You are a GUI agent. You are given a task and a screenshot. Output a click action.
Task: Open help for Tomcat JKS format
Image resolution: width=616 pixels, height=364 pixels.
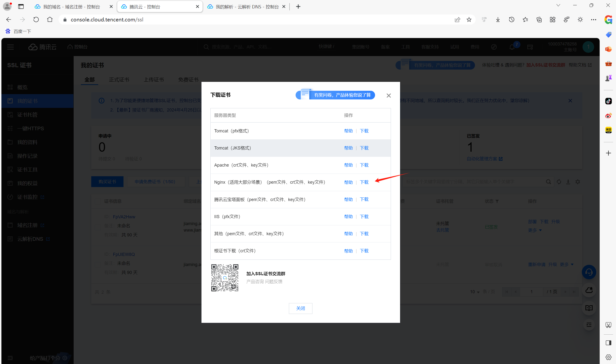click(348, 148)
